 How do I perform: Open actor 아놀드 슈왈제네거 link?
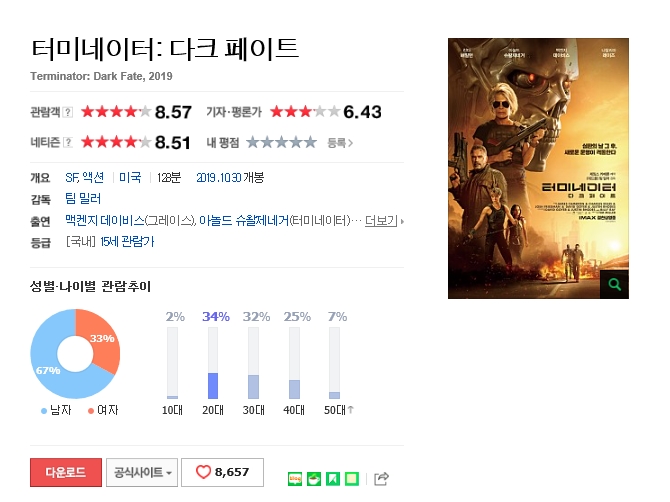tap(244, 220)
